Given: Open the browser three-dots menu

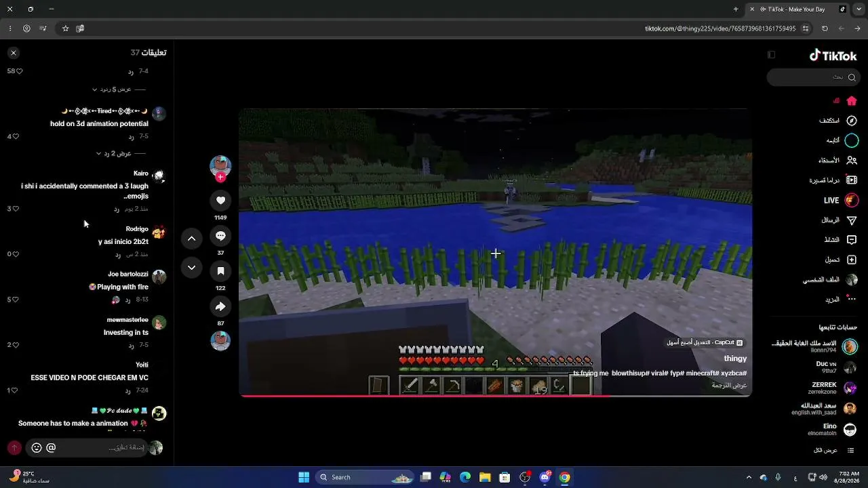Looking at the screenshot, I should click(x=10, y=28).
